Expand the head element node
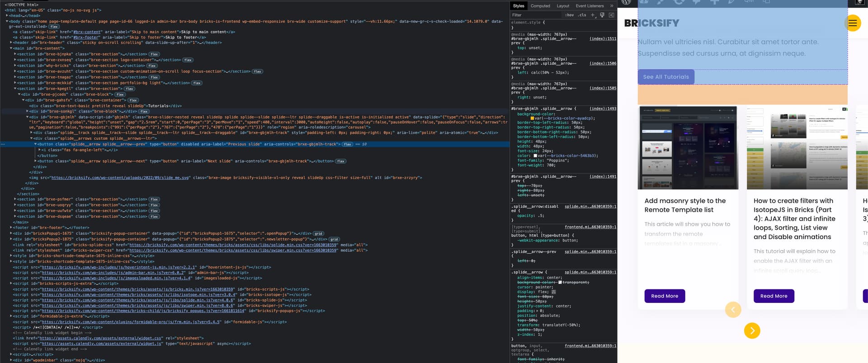The height and width of the screenshot is (363, 868). pyautogui.click(x=7, y=16)
